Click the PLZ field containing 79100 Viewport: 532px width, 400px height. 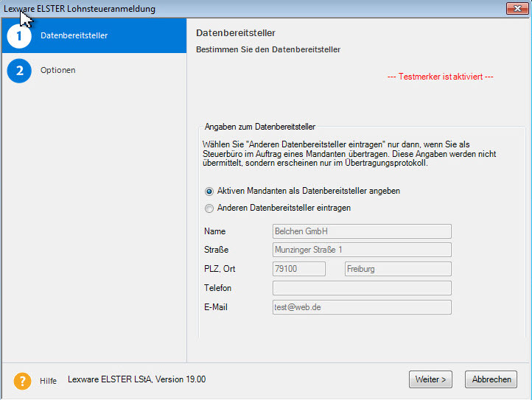(299, 269)
